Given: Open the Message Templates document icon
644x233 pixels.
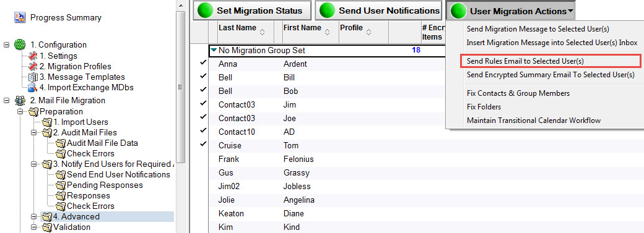Looking at the screenshot, I should pyautogui.click(x=32, y=77).
